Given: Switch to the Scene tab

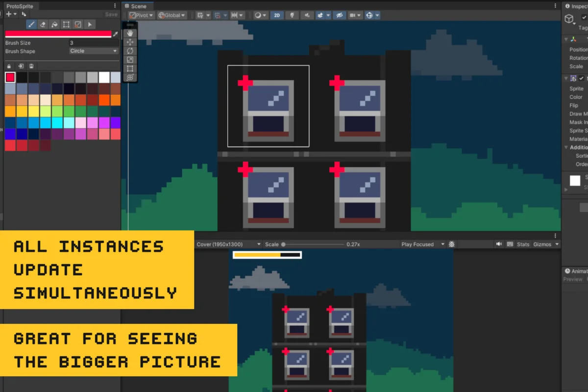Looking at the screenshot, I should (x=138, y=6).
